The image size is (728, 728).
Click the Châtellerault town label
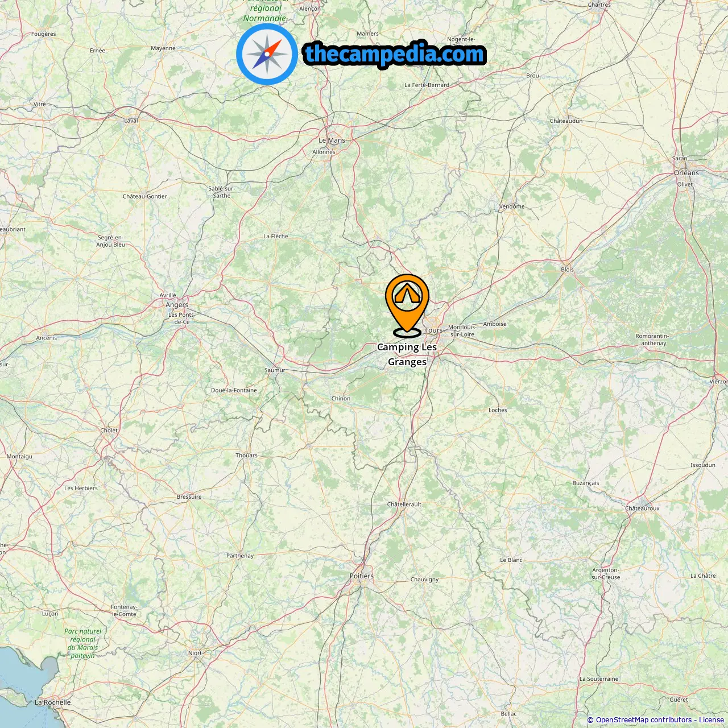(404, 504)
